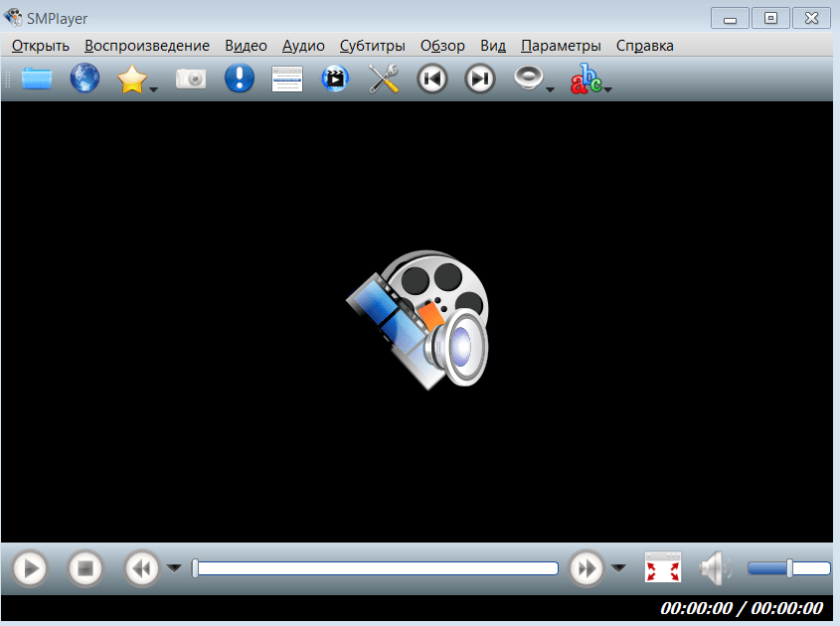Screen dimensions: 840x626
Task: Minimize the SMPlayer window
Action: coord(730,19)
